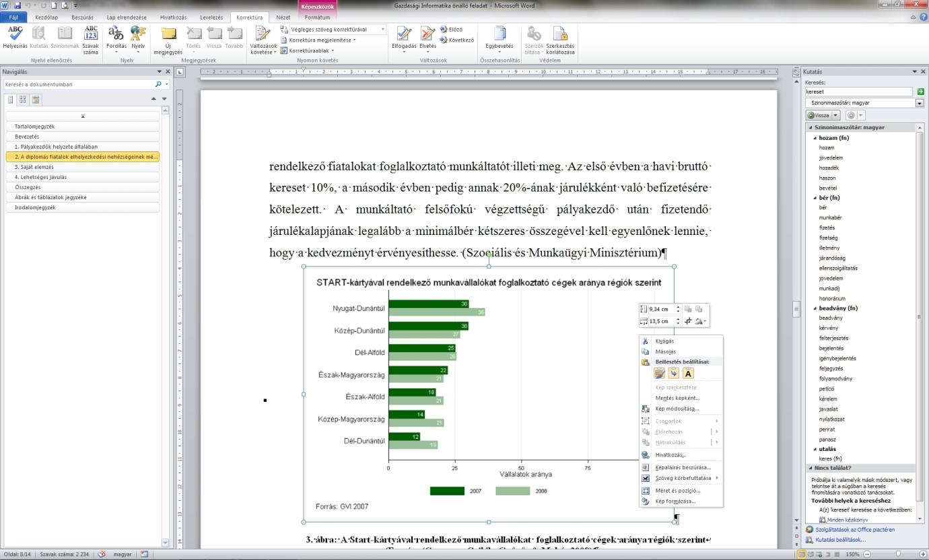Switch to the Formátum picture tools tab

coord(317,17)
